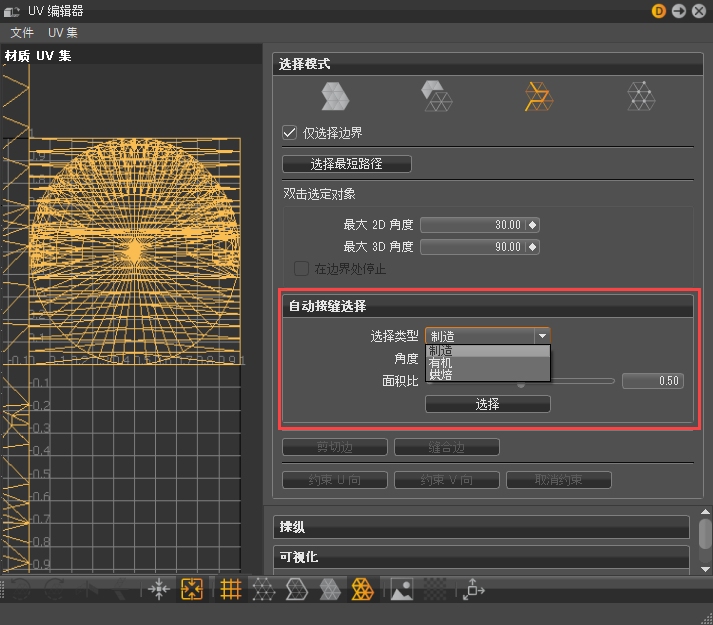The width and height of the screenshot is (713, 625).
Task: Click the rotate counter-clockwise icon in bottom toolbar
Action: click(x=21, y=590)
